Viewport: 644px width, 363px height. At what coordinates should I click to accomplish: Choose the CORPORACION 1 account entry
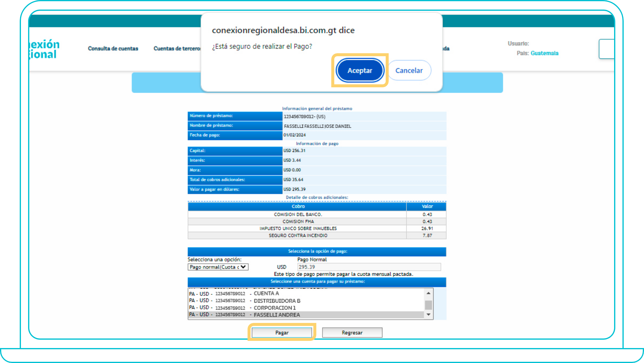point(274,308)
